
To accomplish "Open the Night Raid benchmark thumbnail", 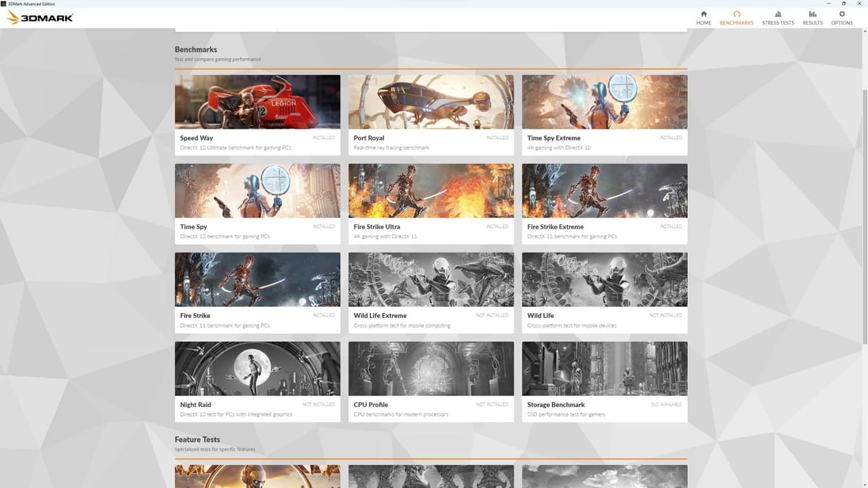I will point(258,368).
